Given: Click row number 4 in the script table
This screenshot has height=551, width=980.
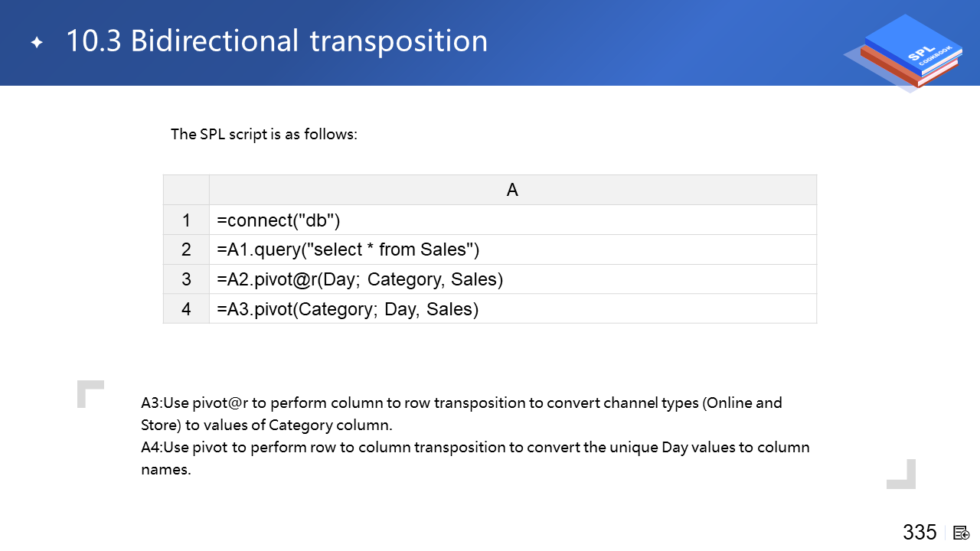Looking at the screenshot, I should coord(186,310).
